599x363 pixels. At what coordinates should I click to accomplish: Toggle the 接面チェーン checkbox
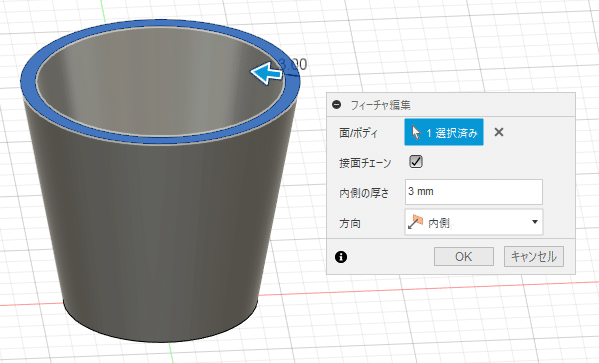(416, 162)
